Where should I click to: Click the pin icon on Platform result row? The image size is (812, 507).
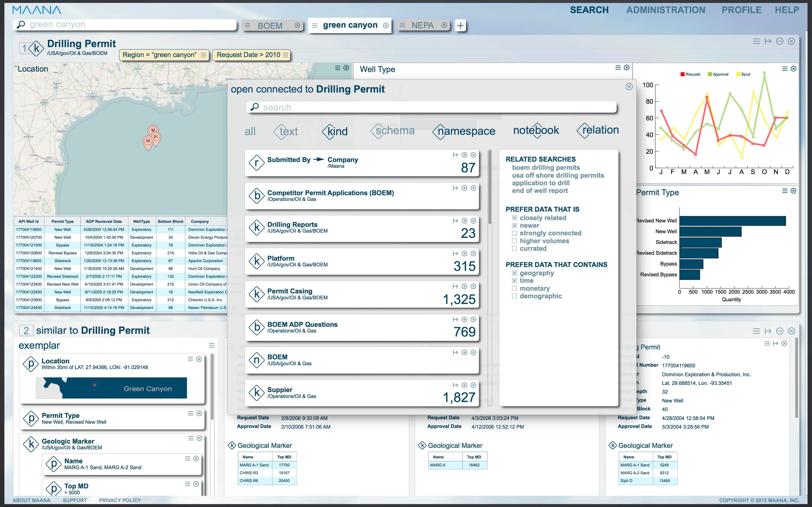pos(455,254)
